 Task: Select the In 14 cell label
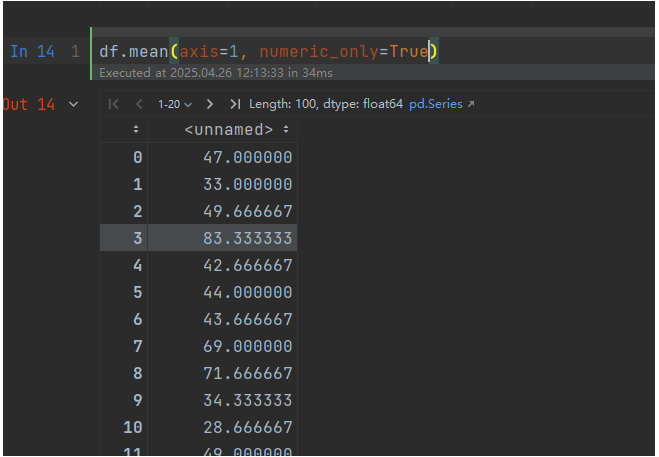pyautogui.click(x=32, y=51)
